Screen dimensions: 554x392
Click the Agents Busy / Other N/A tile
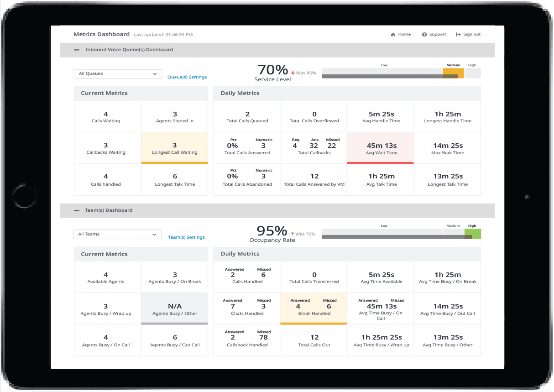pos(174,308)
